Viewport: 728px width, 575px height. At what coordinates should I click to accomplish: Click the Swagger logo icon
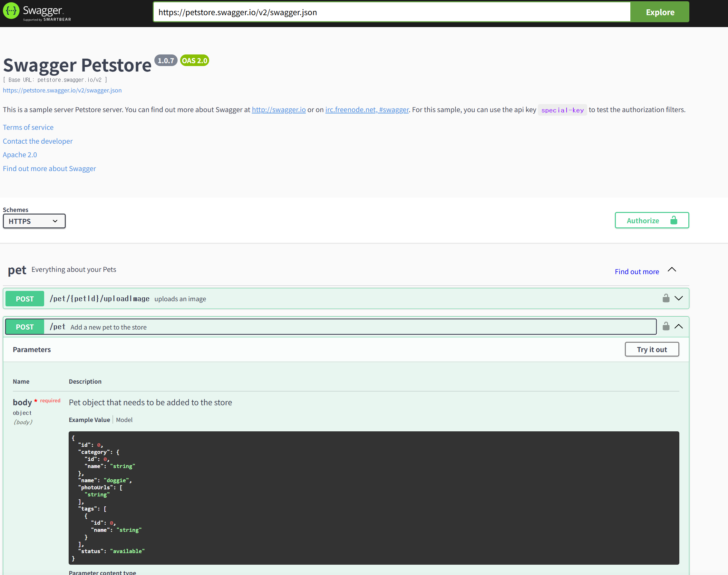click(11, 11)
